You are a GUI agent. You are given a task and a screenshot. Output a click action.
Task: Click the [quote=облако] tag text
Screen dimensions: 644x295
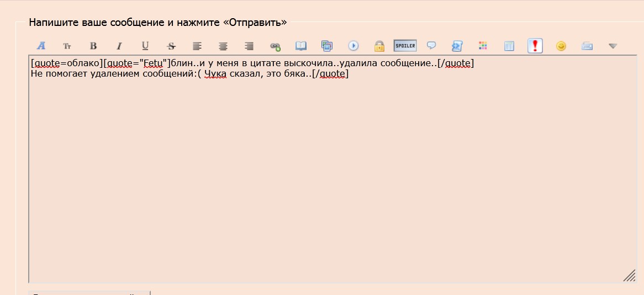tap(66, 64)
